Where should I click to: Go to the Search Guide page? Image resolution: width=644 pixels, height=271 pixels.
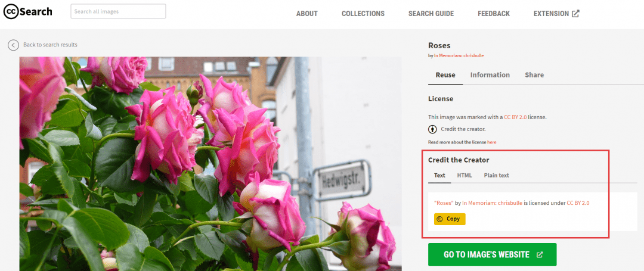431,14
